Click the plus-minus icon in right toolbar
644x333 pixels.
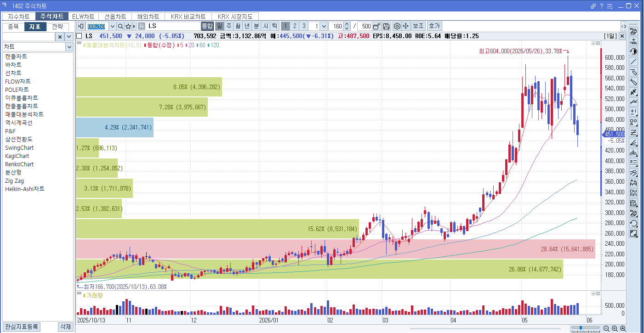pyautogui.click(x=633, y=112)
